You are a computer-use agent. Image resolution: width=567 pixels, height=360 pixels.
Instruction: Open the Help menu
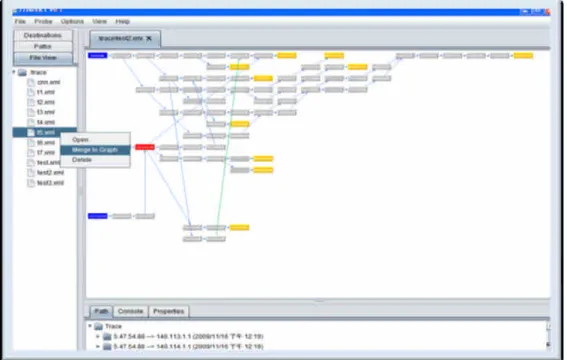click(123, 21)
